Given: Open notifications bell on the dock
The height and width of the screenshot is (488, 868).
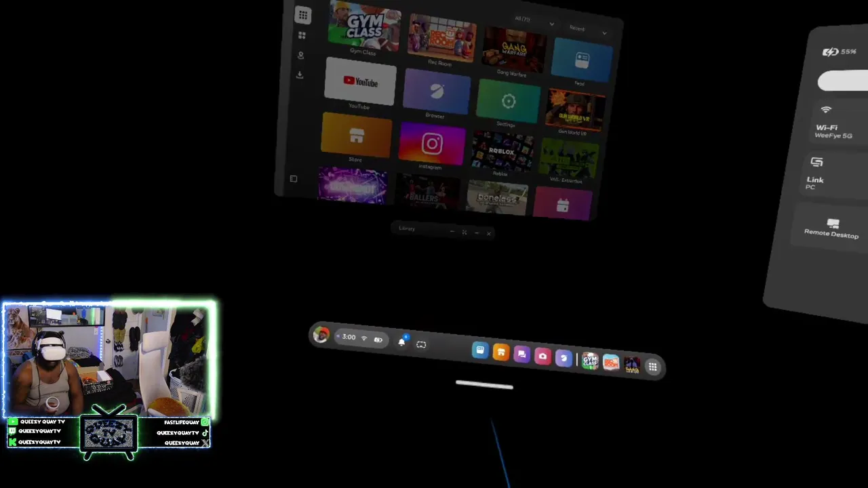Looking at the screenshot, I should pyautogui.click(x=401, y=342).
